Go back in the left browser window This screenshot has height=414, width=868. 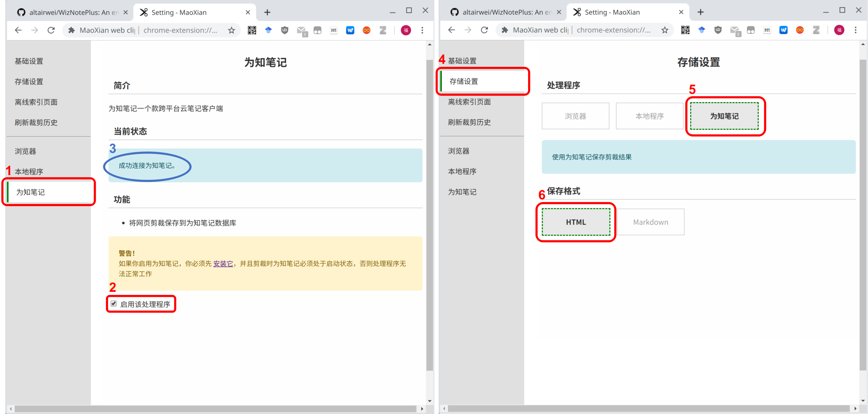coord(18,30)
